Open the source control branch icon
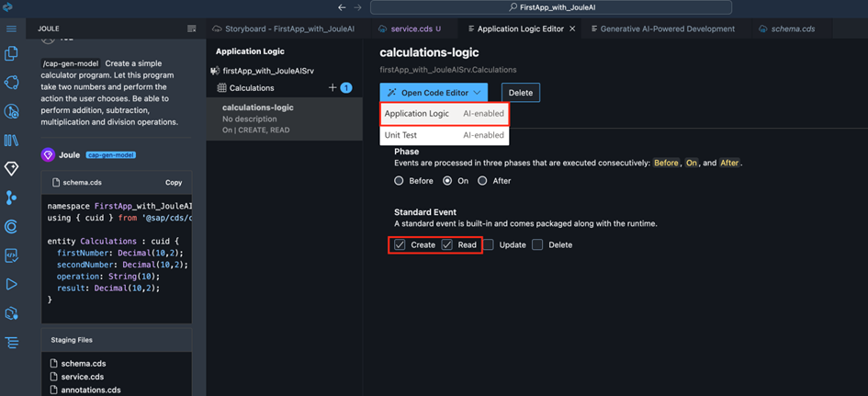 click(11, 198)
